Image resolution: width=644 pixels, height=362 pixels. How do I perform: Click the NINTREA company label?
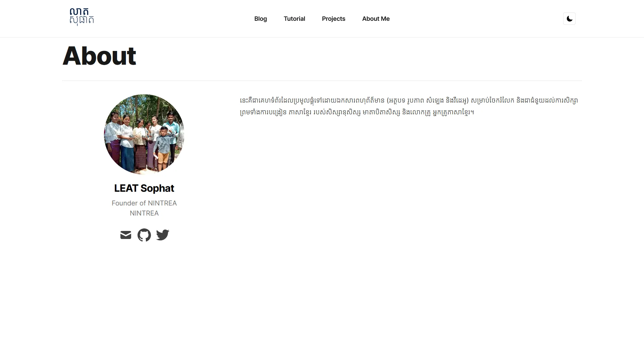[144, 213]
